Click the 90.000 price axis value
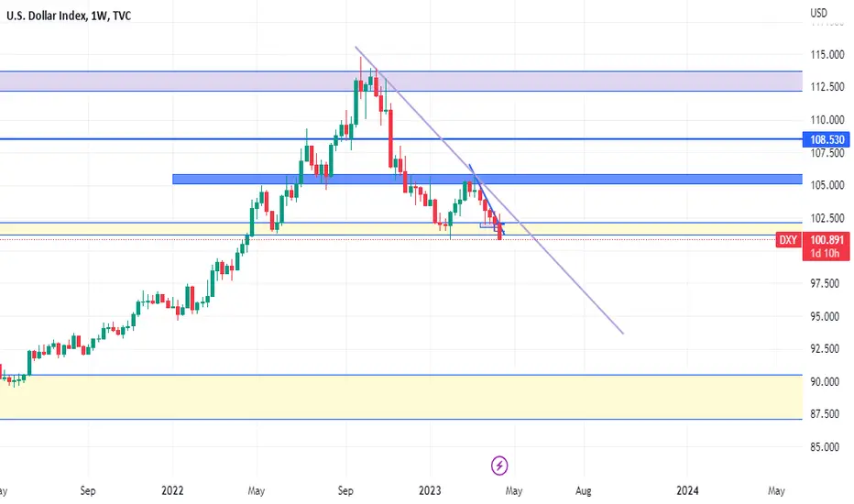This screenshot has height=504, width=854. click(827, 382)
